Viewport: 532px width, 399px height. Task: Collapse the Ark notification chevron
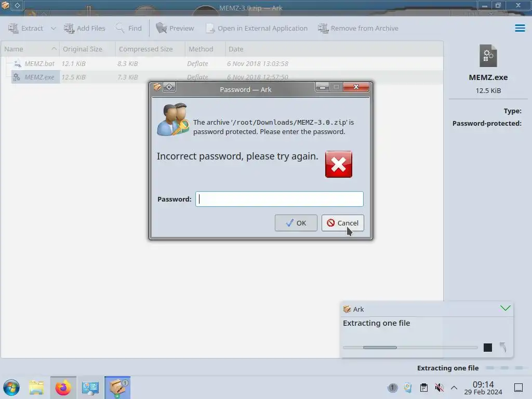(505, 308)
